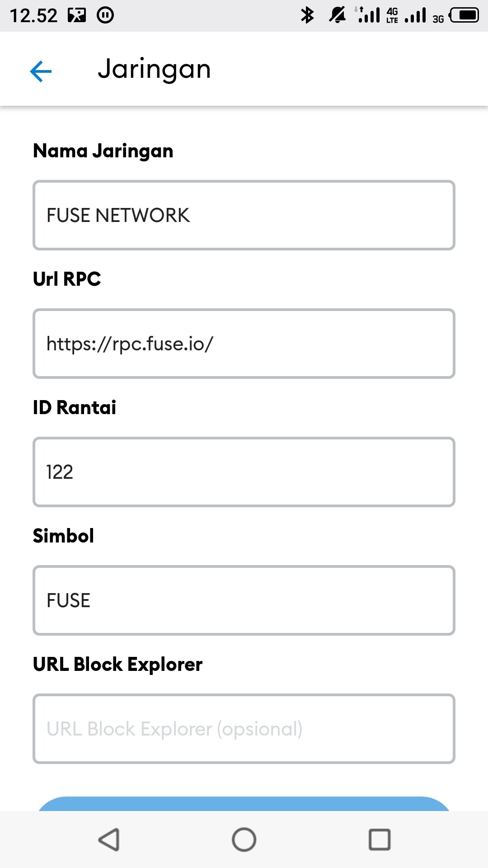This screenshot has width=488, height=868.
Task: Tap the Jaringan page title
Action: pyautogui.click(x=155, y=70)
